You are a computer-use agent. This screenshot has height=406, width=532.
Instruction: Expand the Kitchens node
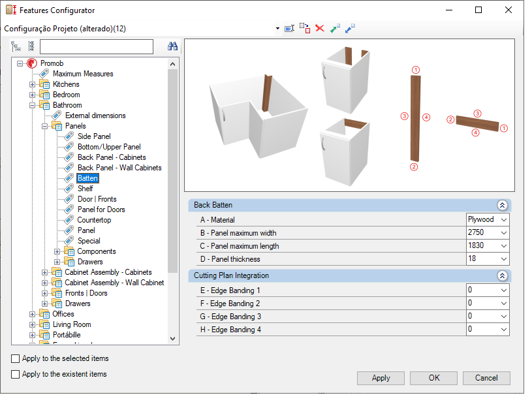(32, 84)
